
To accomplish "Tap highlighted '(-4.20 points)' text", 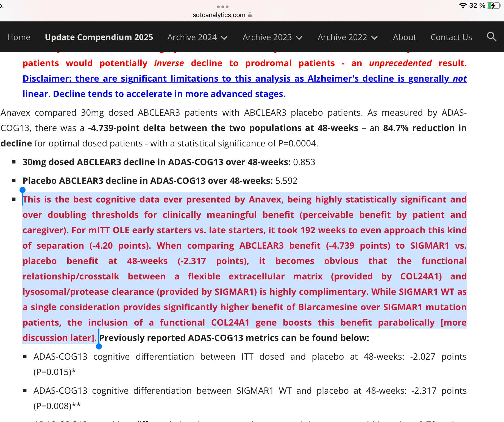I will tap(120, 246).
